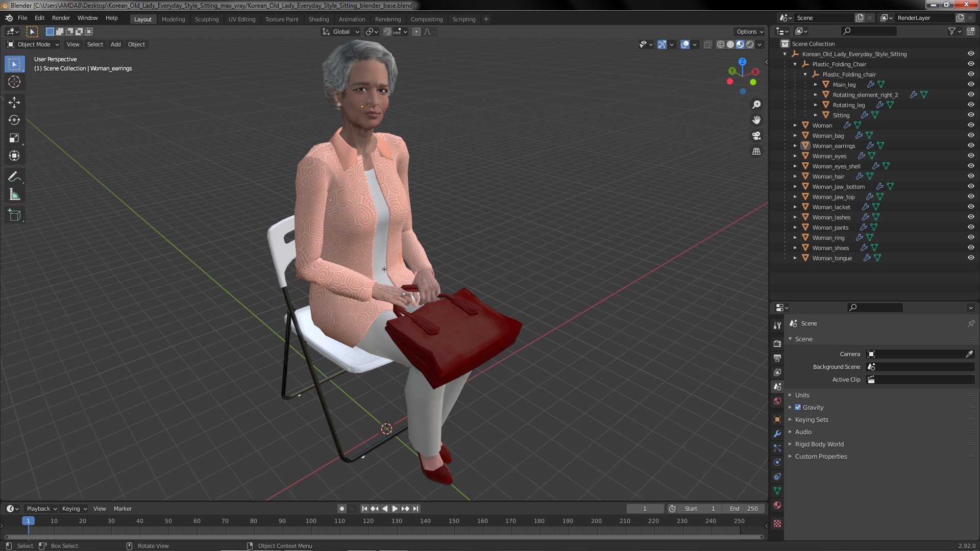Screen dimensions: 980x551
Task: Switch to Wireframe viewport shading
Action: (721, 45)
